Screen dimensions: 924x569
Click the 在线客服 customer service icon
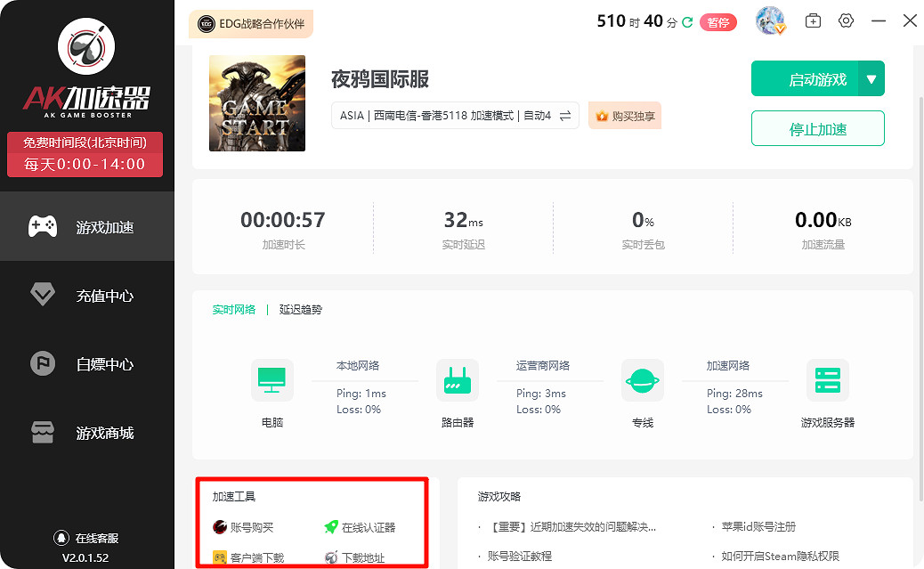coord(61,538)
